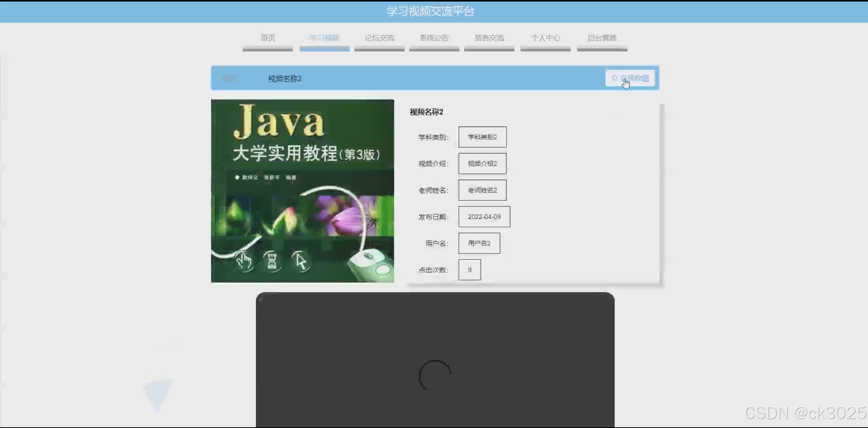Click the 学科类别2 category field
This screenshot has width=868, height=428.
coord(482,137)
